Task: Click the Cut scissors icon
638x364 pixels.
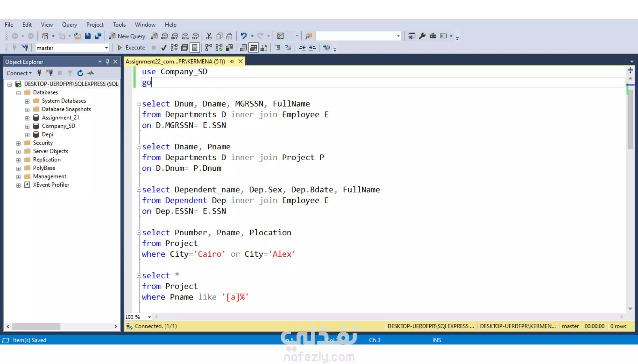Action: click(209, 36)
